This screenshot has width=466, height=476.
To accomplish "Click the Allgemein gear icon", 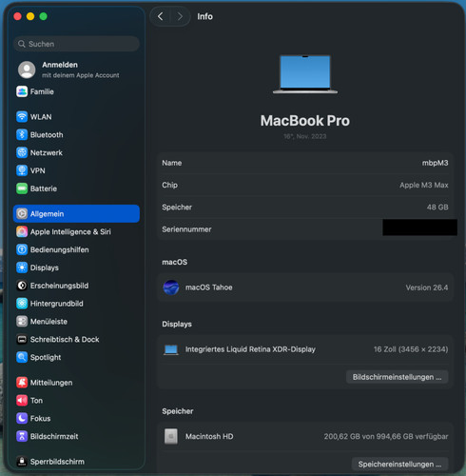I will pos(22,214).
